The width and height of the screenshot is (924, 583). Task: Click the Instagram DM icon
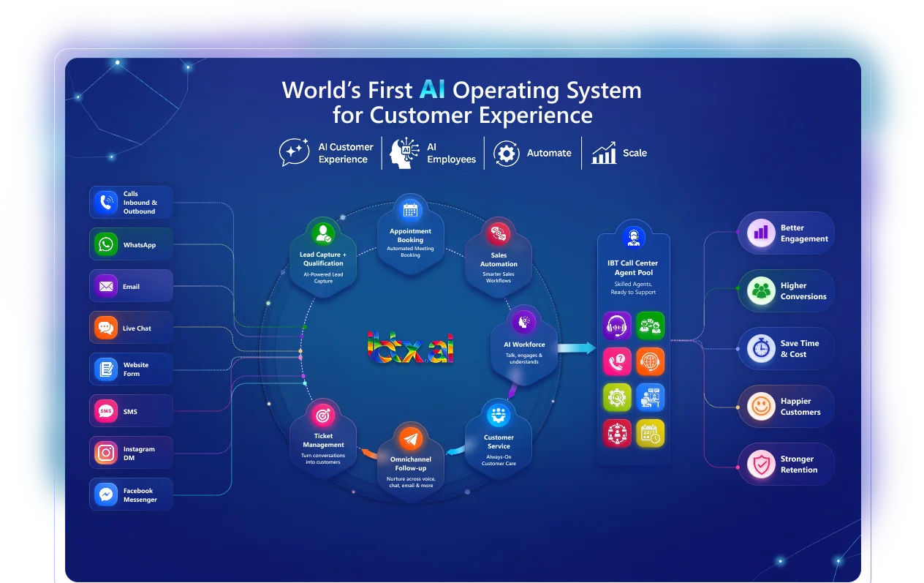(106, 453)
